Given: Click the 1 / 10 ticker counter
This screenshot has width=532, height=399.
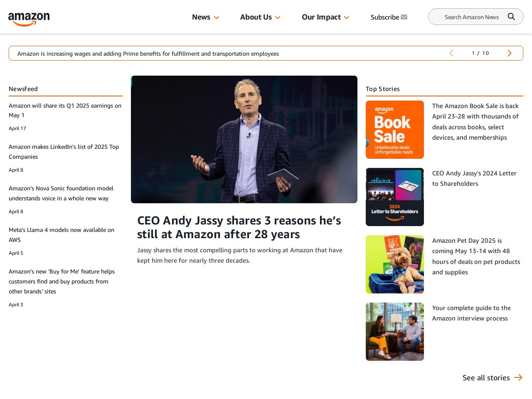Looking at the screenshot, I should (x=480, y=53).
